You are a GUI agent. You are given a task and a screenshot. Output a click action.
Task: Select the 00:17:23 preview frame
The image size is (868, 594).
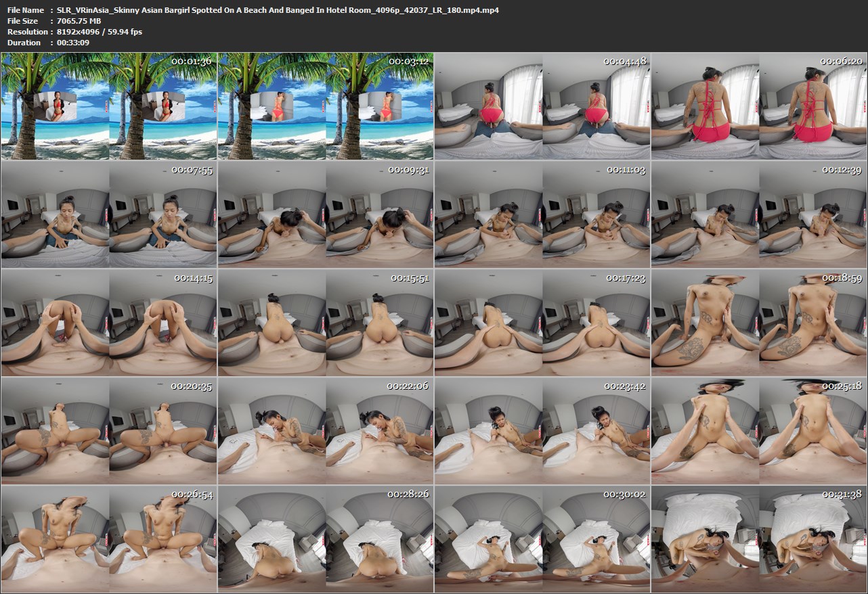point(542,323)
